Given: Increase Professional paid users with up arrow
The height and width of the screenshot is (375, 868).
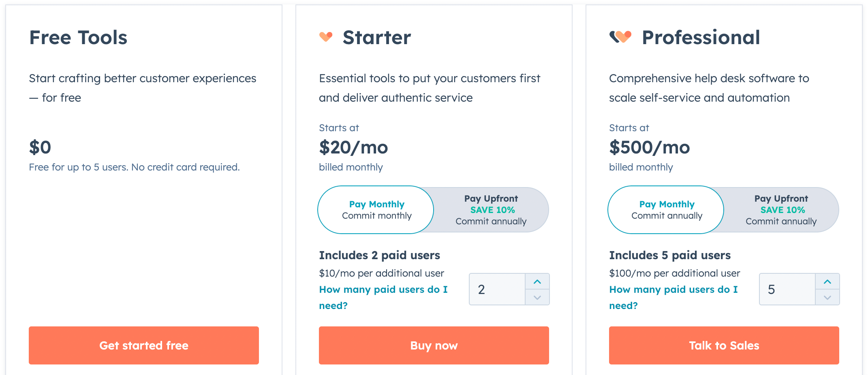Looking at the screenshot, I should [827, 281].
